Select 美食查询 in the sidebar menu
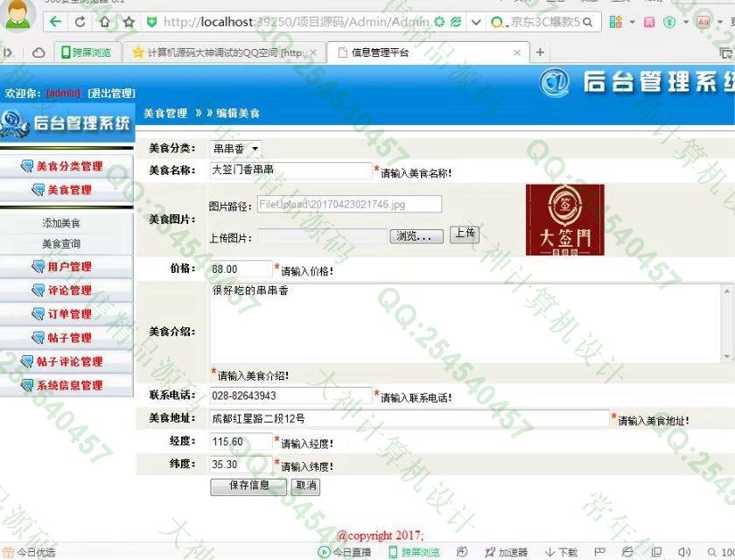Image resolution: width=735 pixels, height=560 pixels. 61,244
